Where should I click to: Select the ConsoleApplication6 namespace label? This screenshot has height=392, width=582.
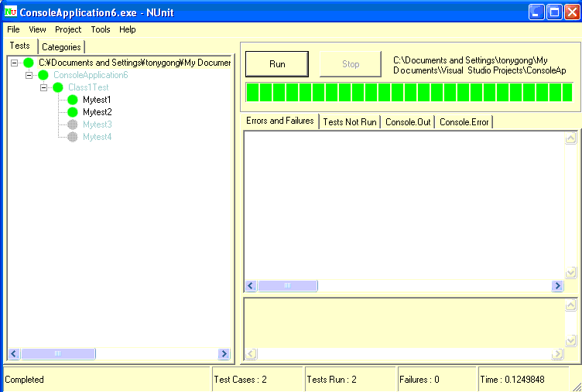click(x=91, y=75)
